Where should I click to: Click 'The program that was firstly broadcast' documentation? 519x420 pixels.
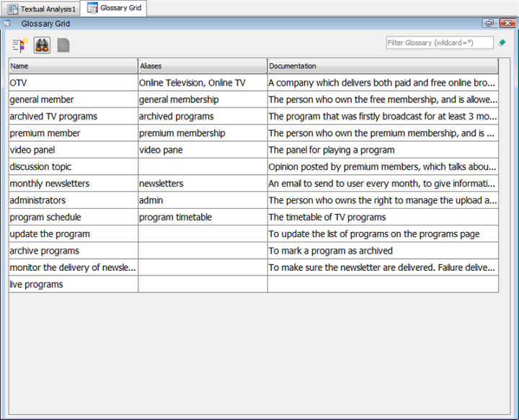click(383, 117)
